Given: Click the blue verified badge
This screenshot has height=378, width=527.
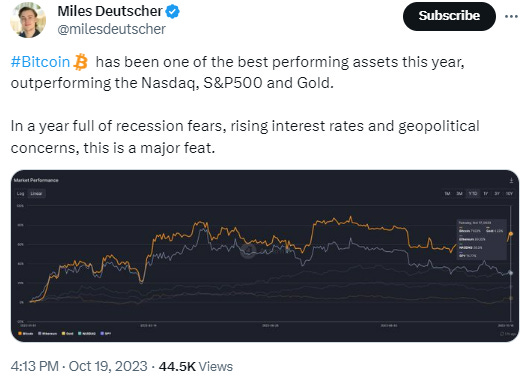Looking at the screenshot, I should click(173, 12).
